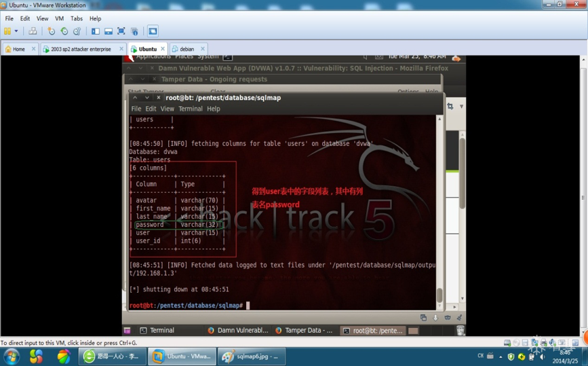Show hidden system tray icons
The width and height of the screenshot is (588, 366).
coord(501,356)
